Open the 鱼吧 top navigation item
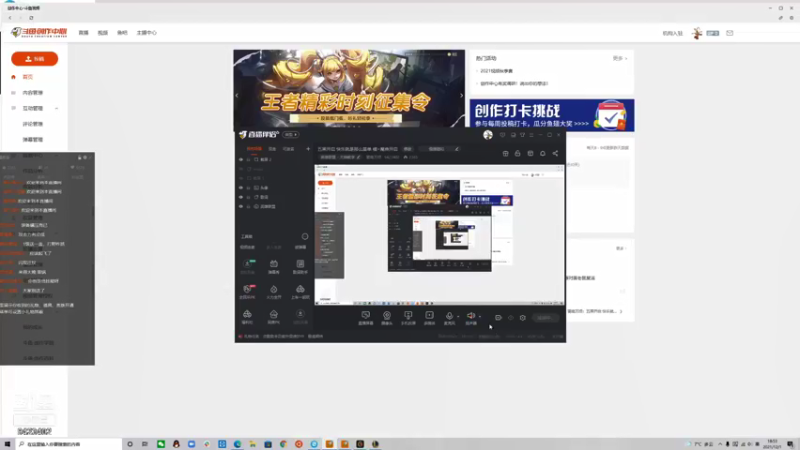800x450 pixels. pos(122,33)
